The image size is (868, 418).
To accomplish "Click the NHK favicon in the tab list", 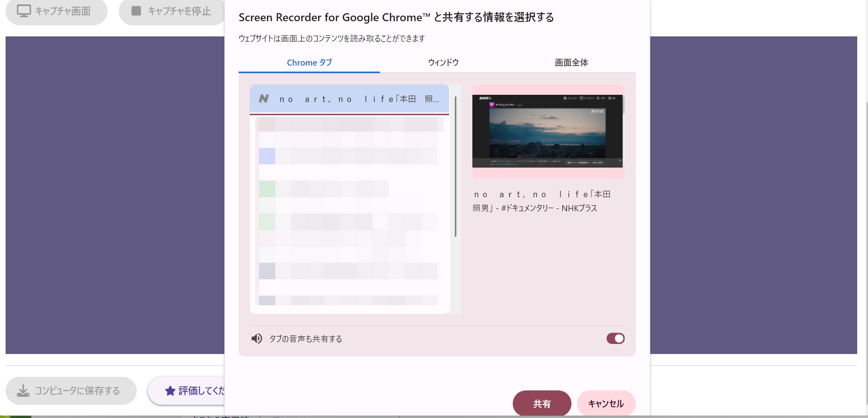I will point(264,98).
